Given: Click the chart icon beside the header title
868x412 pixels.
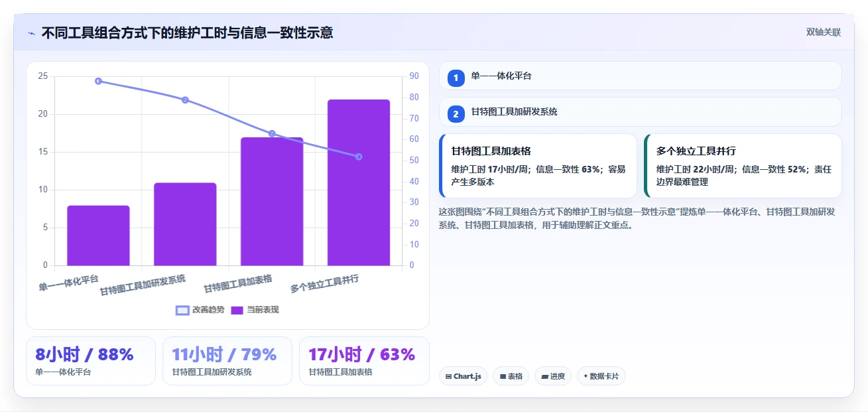Looking at the screenshot, I should coord(31,33).
